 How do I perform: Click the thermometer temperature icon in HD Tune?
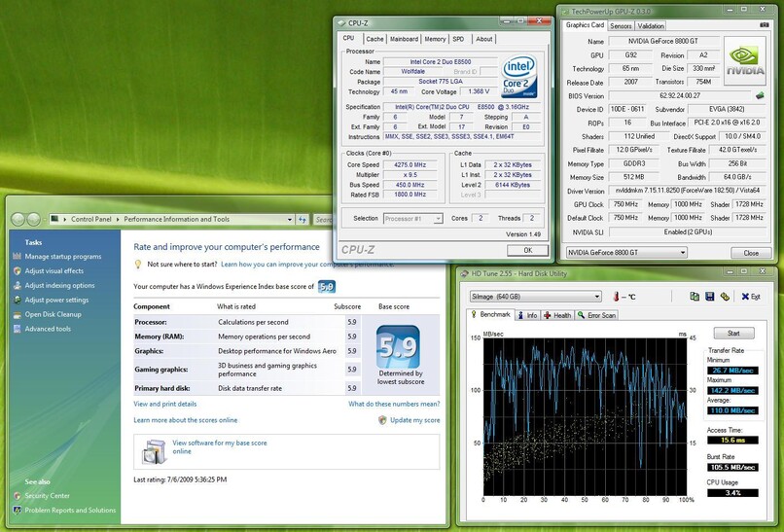click(x=616, y=297)
